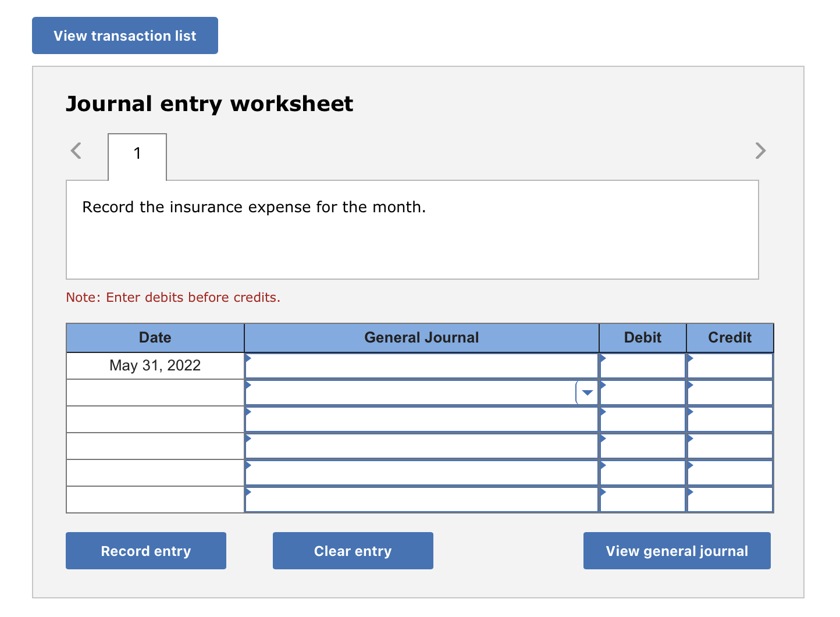Click the blue marker in second Debit cell
This screenshot has height=617, width=840.
[x=602, y=386]
